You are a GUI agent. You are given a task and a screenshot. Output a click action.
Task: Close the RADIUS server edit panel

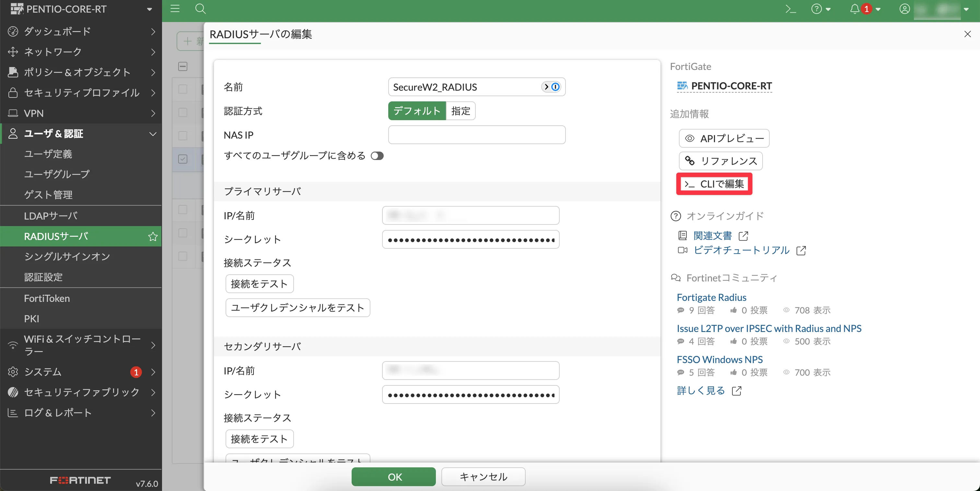967,34
